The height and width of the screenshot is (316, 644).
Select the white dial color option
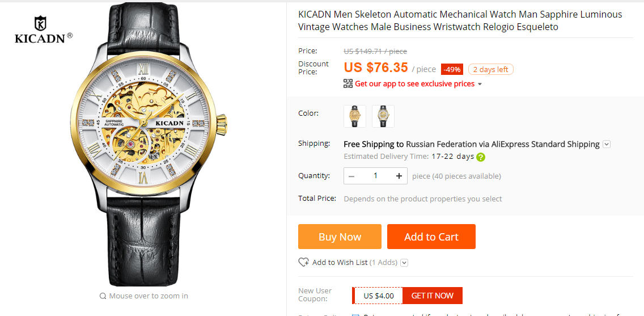click(383, 116)
